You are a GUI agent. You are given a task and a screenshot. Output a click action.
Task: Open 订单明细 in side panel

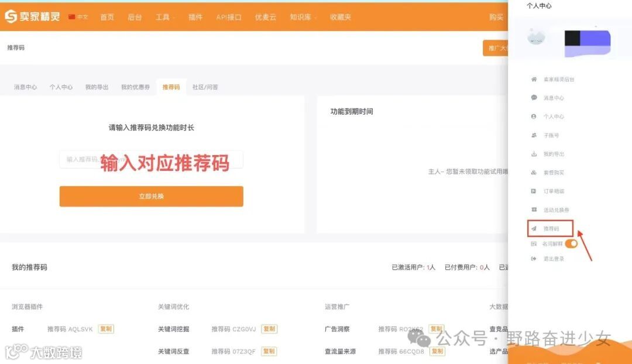point(554,191)
